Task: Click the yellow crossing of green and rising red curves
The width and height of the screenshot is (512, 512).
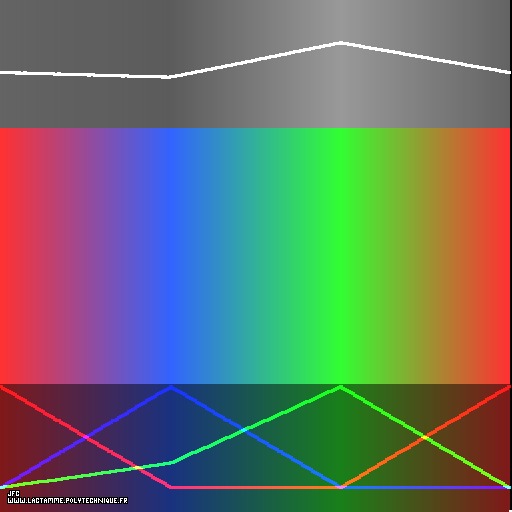Action: [x=424, y=437]
